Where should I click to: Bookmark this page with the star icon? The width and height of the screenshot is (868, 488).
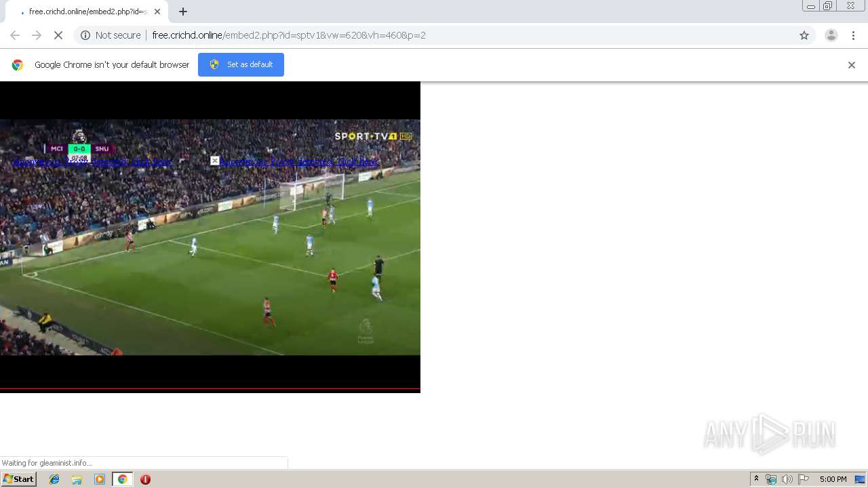point(804,35)
